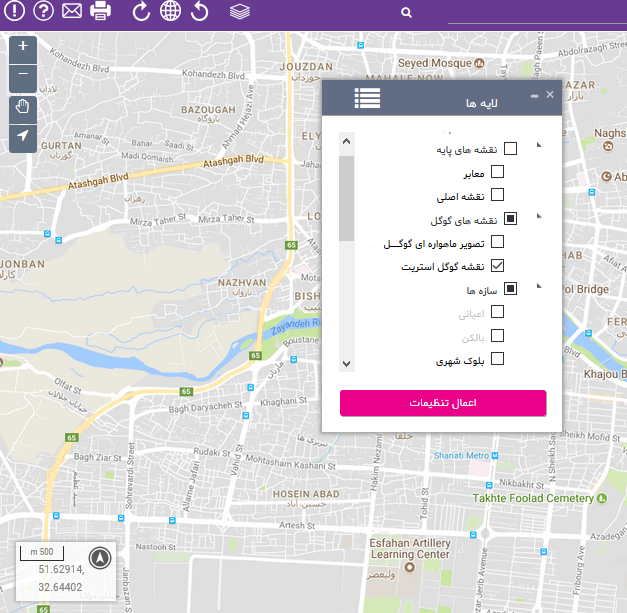Image resolution: width=627 pixels, height=613 pixels.
Task: Collapse the نقشه های گوگل group arrow
Action: (x=539, y=216)
